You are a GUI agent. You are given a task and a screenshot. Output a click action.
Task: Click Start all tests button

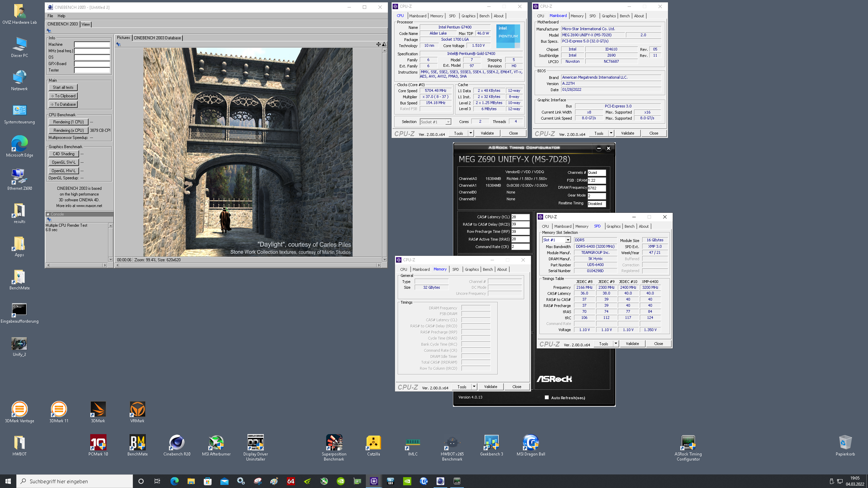tap(63, 87)
